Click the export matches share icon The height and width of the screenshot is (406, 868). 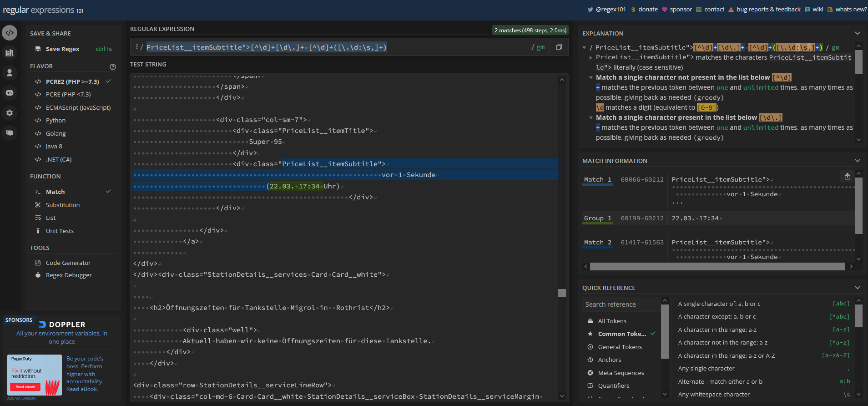click(847, 177)
